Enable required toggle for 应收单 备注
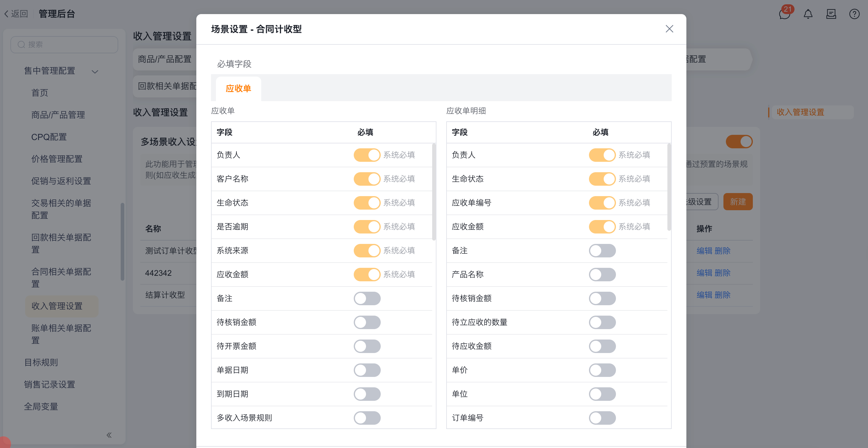This screenshot has width=868, height=448. tap(367, 298)
